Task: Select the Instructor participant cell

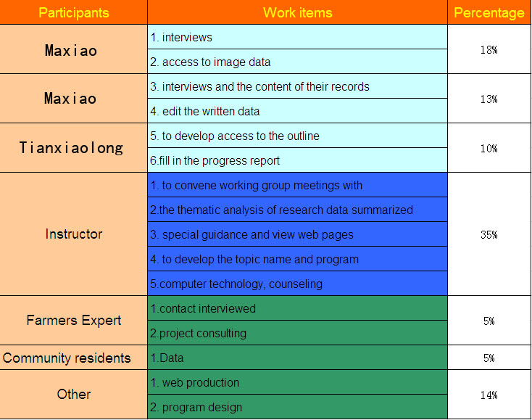Action: pos(74,234)
